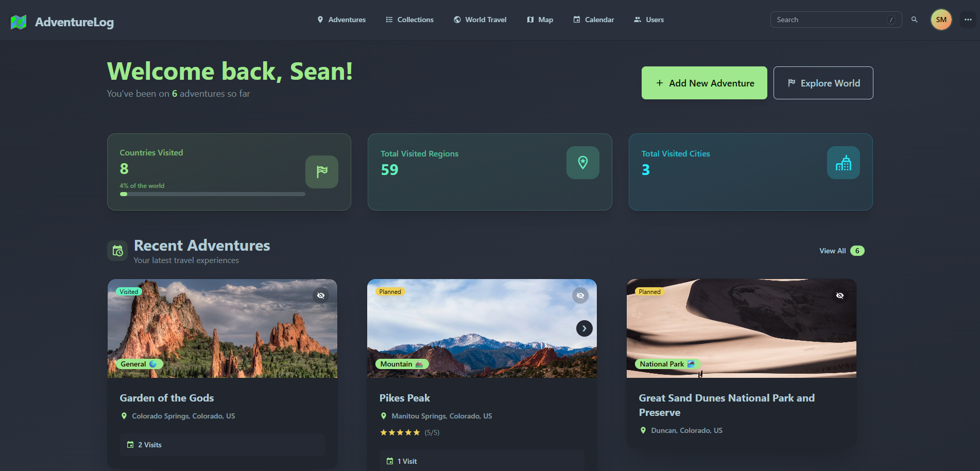
Task: Click the city building icon in Total Visited Cities
Action: pos(843,163)
